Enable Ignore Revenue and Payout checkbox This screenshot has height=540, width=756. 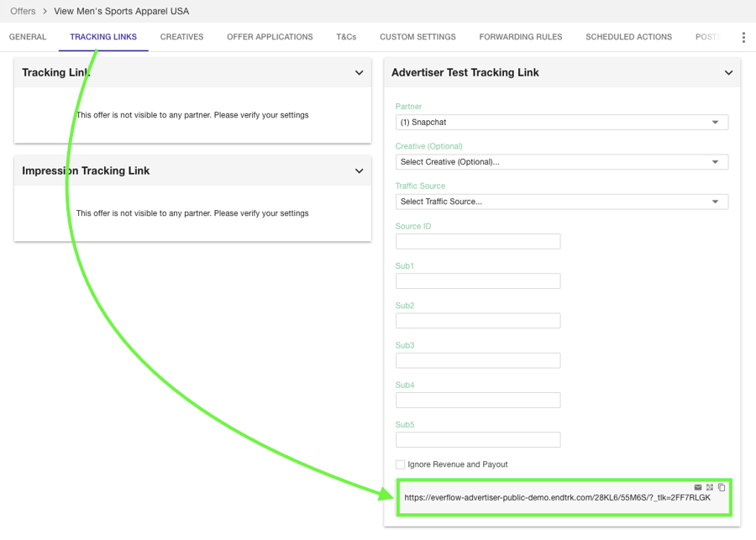click(401, 464)
